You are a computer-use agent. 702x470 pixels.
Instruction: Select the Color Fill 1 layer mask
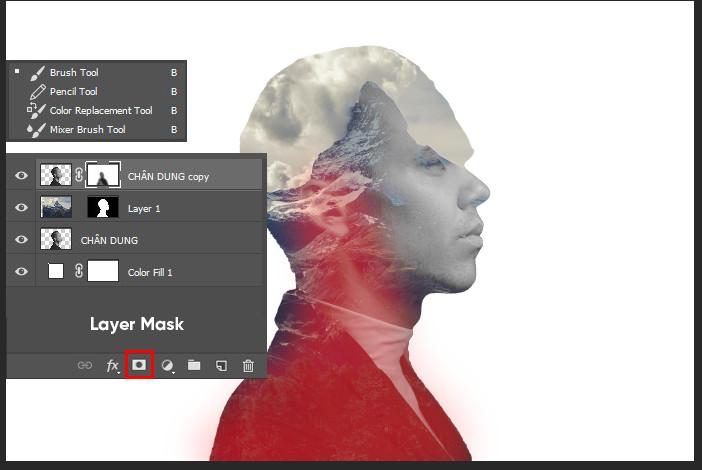103,271
